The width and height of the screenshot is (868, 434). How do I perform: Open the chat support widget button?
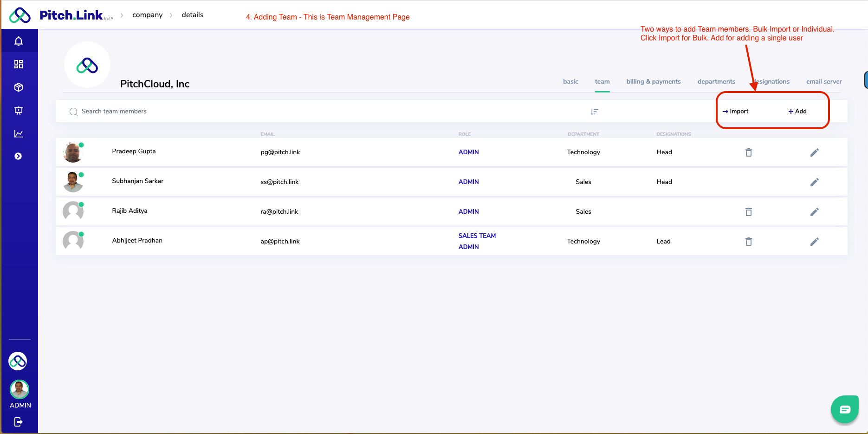pyautogui.click(x=845, y=409)
